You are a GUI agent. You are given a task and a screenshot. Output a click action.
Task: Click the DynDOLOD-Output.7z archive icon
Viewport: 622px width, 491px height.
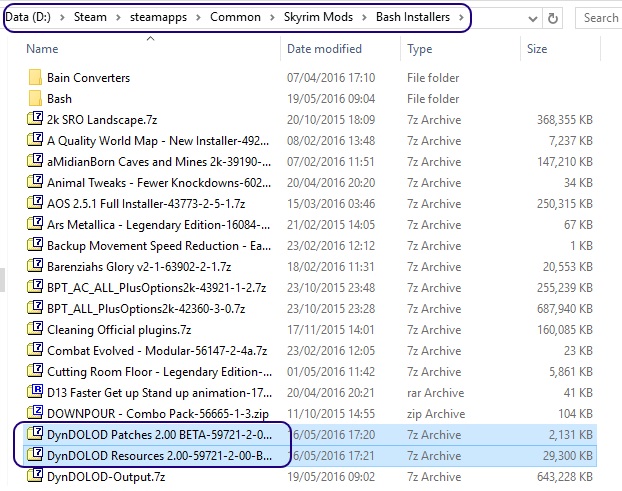[35, 476]
